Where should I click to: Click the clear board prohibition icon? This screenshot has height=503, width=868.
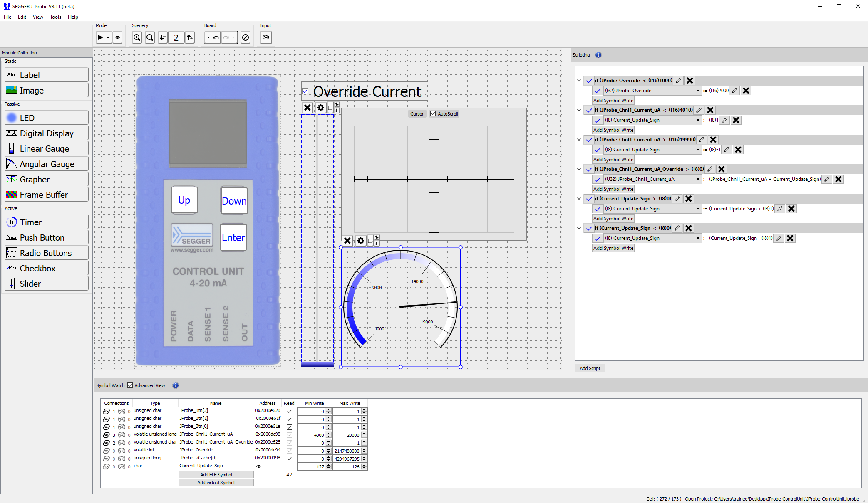coord(246,37)
